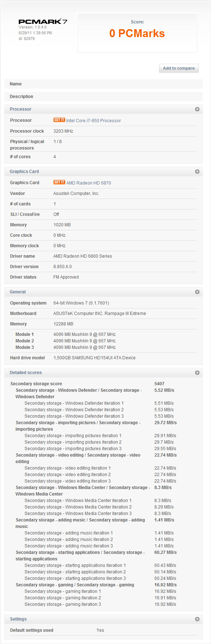Screen dimensions: 211x644
Task: Select the Secondary storage score row
Action: click(x=104, y=384)
